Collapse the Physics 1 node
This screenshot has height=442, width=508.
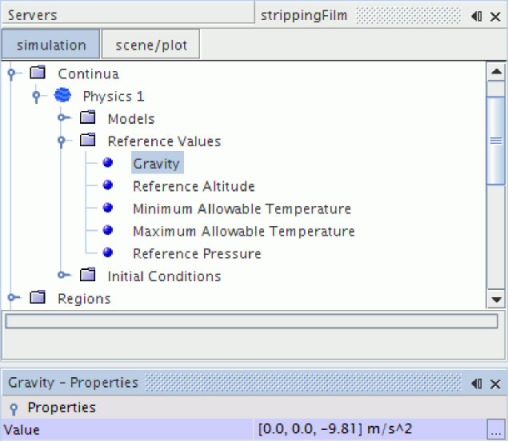click(x=37, y=96)
